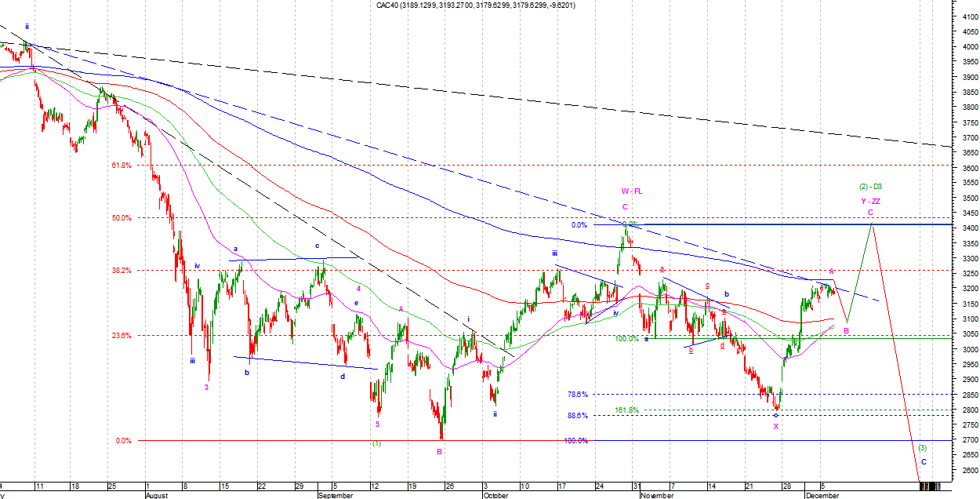Click the red 38.2% retracement label
The width and height of the screenshot is (980, 499).
(121, 270)
